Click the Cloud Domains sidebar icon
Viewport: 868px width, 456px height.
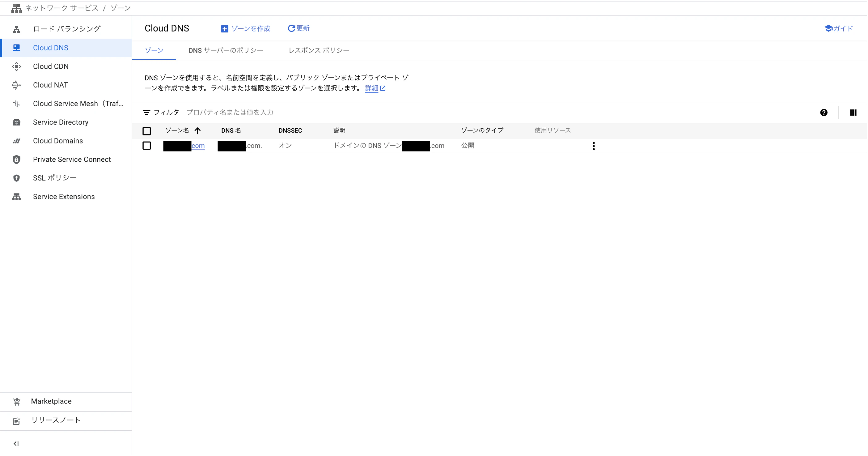(16, 141)
